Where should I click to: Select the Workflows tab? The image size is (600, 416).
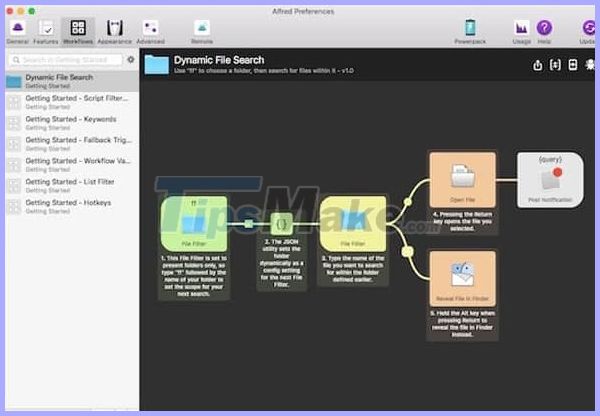[78, 32]
